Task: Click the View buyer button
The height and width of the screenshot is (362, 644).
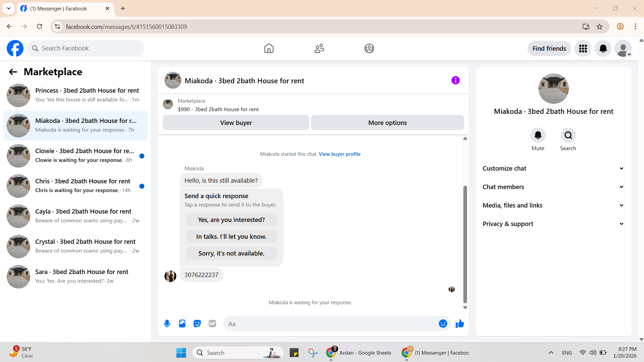Action: tap(236, 123)
